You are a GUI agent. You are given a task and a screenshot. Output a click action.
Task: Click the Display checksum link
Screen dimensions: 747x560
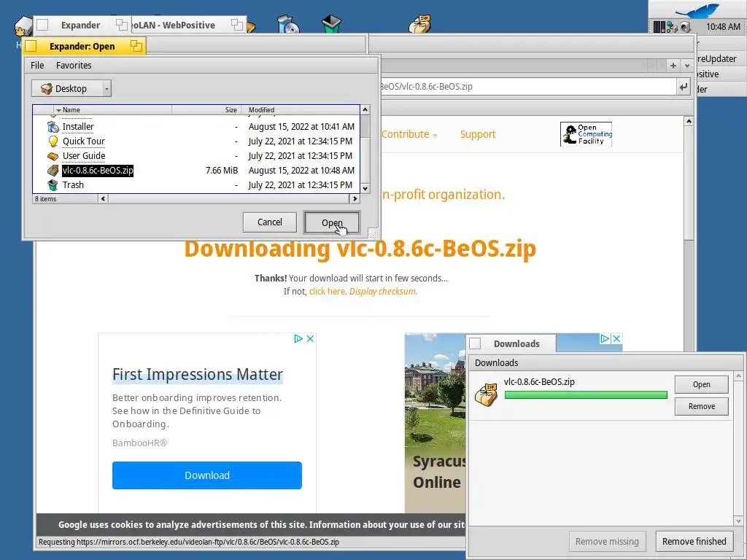pos(383,292)
